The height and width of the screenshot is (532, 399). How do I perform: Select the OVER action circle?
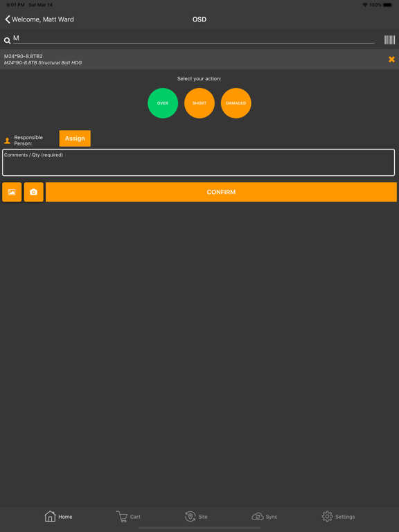coord(163,103)
